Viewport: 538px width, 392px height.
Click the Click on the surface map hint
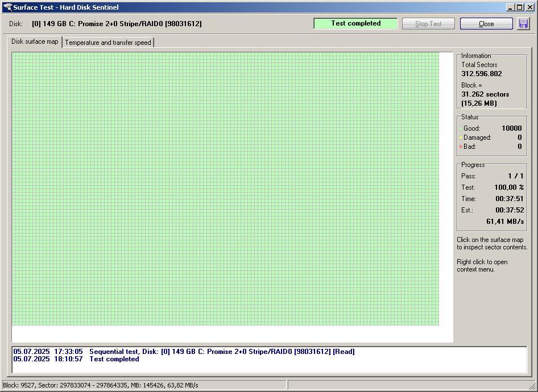pos(492,243)
